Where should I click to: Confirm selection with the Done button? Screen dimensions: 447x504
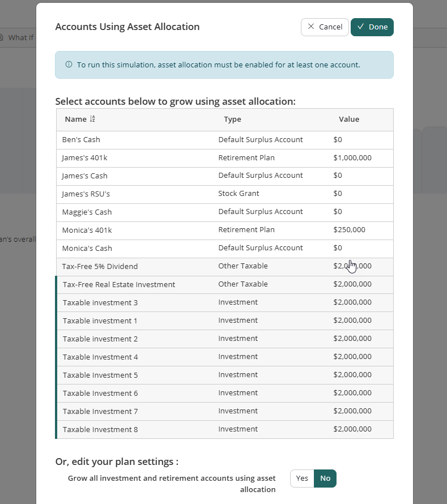pos(372,27)
